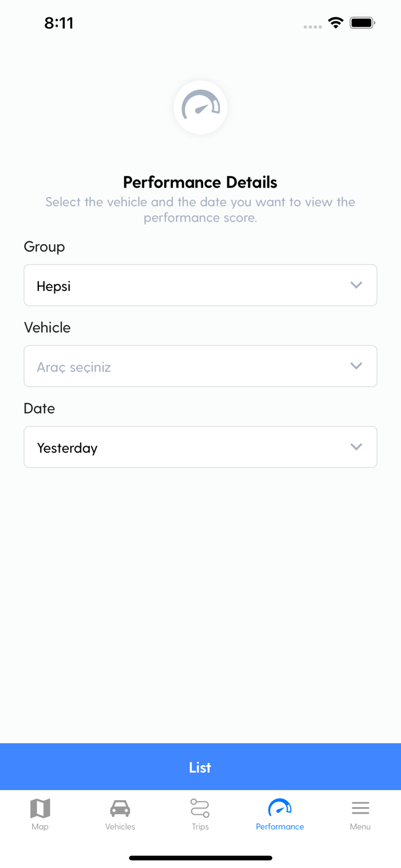Tap the Performance Details heading
The width and height of the screenshot is (401, 868).
click(x=200, y=182)
